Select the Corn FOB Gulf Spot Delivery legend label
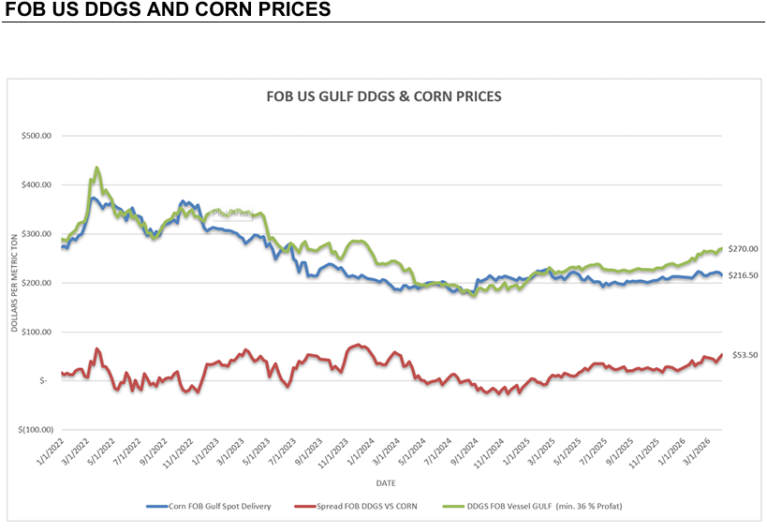Screen dimensions: 767x532 coord(222,506)
